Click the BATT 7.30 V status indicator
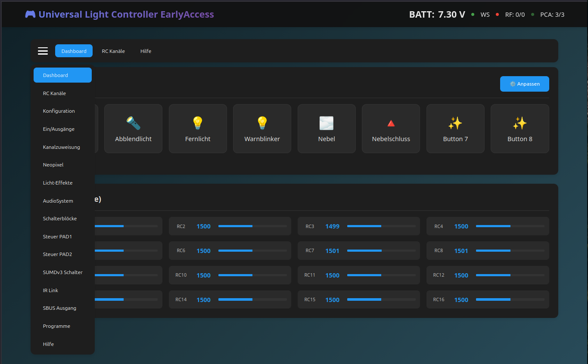 point(437,15)
